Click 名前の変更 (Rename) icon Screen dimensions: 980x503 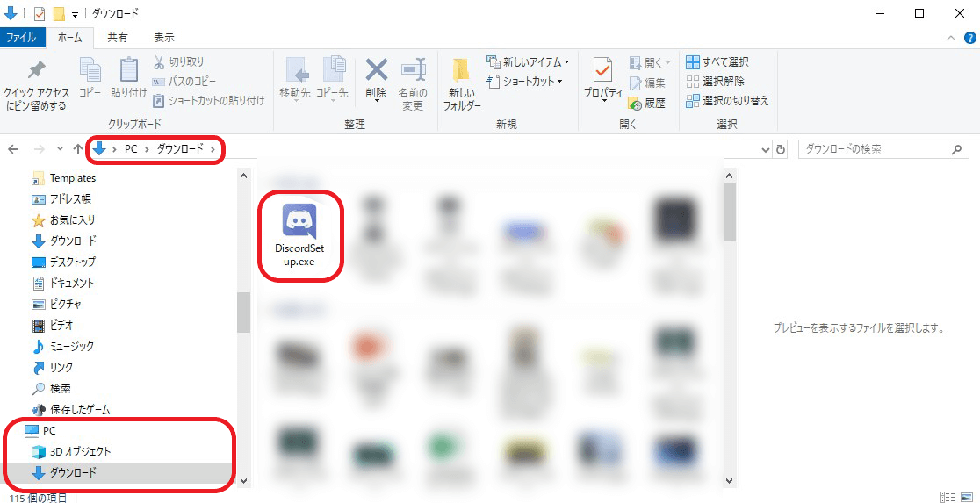(413, 70)
